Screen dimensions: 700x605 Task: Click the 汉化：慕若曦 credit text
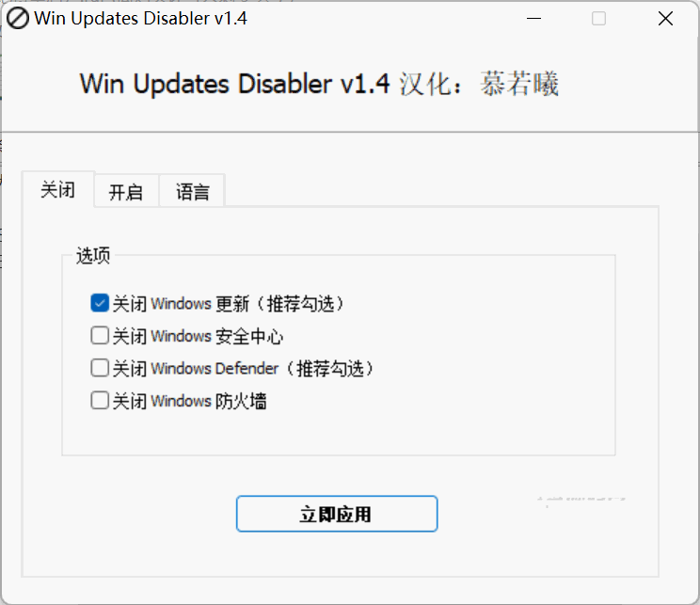tap(479, 84)
